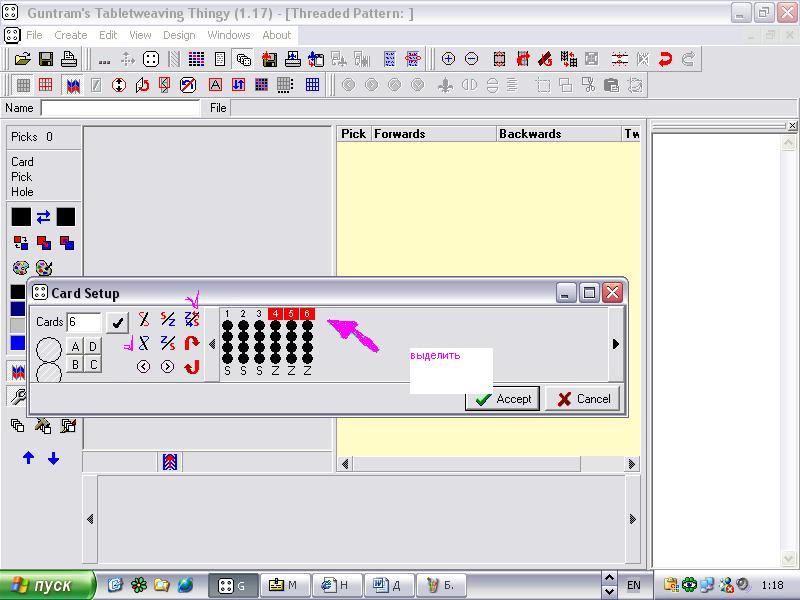Click the gray grid view icon
Screen dimensions: 800x600
click(x=23, y=85)
